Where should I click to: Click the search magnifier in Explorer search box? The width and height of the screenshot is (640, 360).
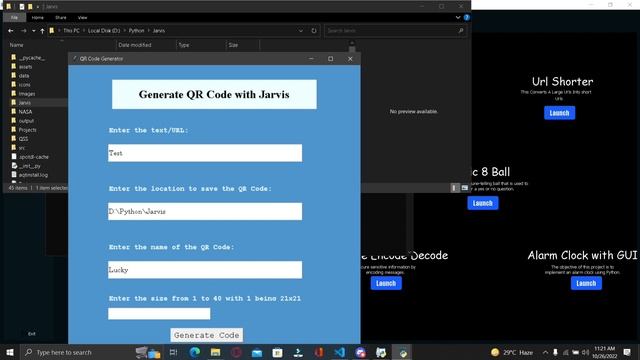click(x=461, y=31)
